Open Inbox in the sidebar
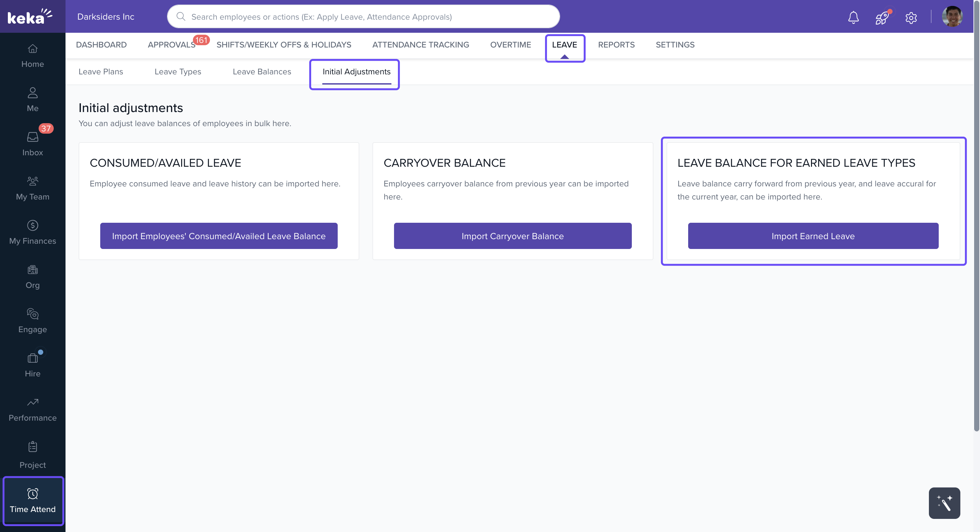 (33, 144)
